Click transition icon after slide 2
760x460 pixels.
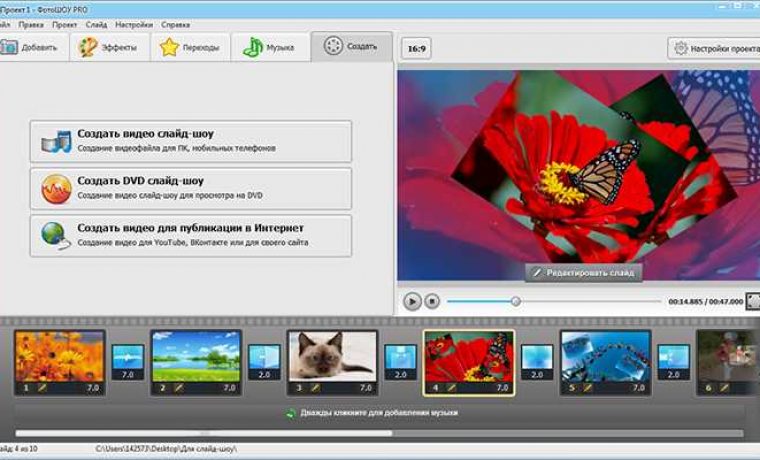coord(264,362)
